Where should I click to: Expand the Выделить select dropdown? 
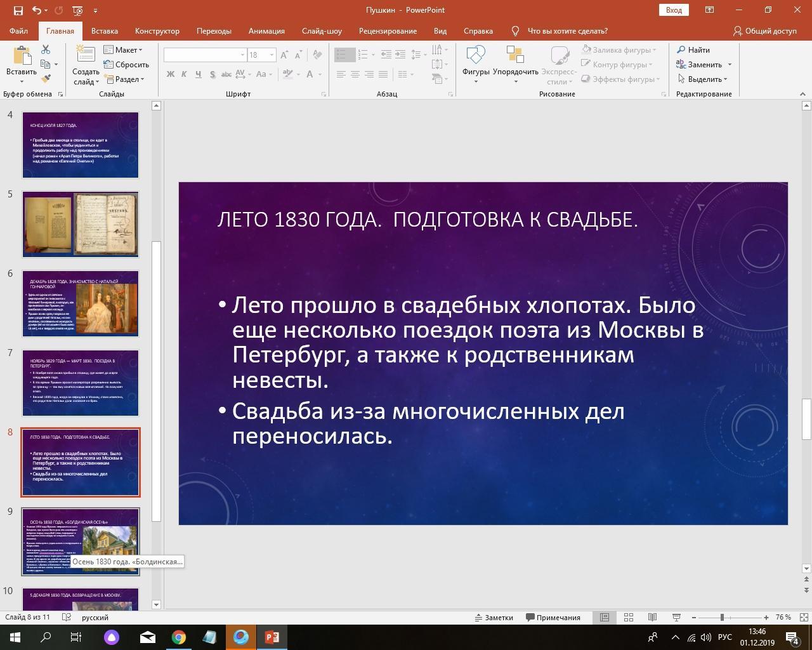click(703, 79)
